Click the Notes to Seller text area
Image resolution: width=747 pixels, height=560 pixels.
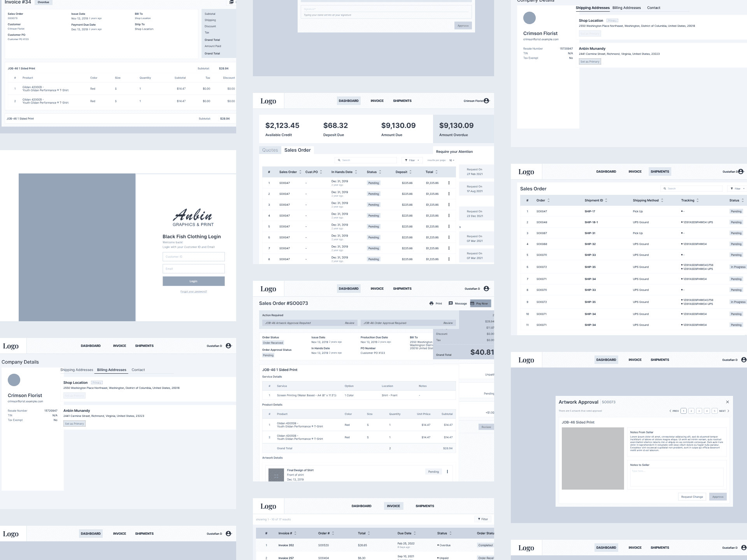tap(677, 477)
